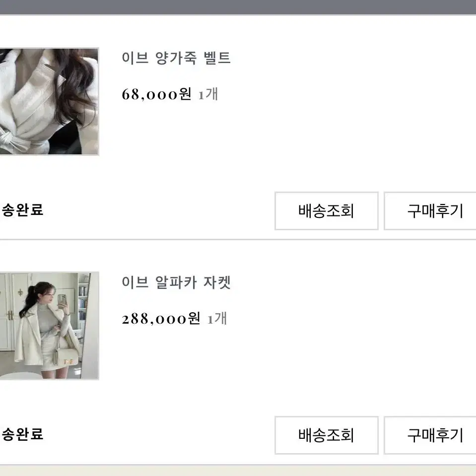Viewport: 476px width, 476px height.
Task: Click the 송완료 status of the belt order
Action: click(22, 210)
